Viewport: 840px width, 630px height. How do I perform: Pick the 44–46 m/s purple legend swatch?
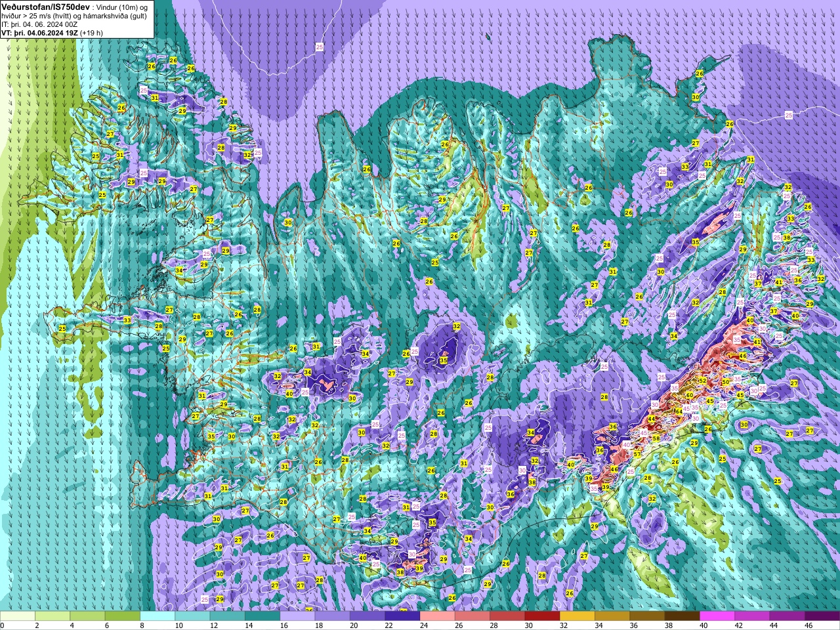pyautogui.click(x=787, y=616)
